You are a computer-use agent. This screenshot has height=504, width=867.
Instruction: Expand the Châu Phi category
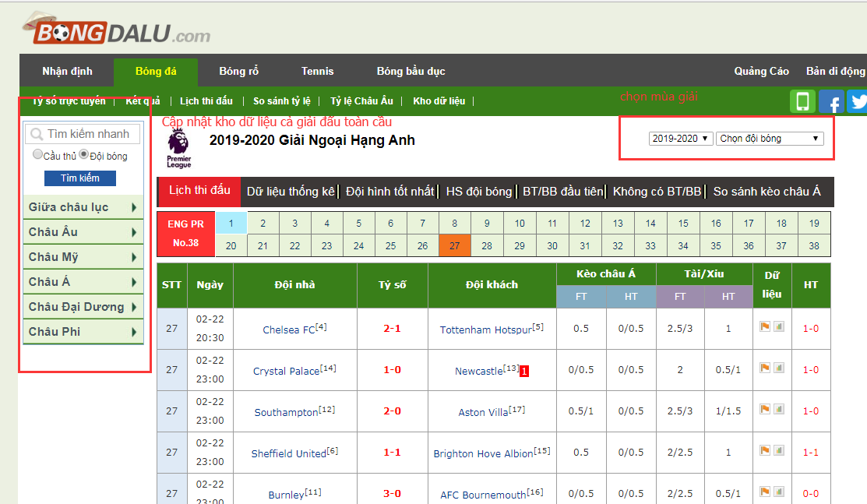click(x=83, y=331)
